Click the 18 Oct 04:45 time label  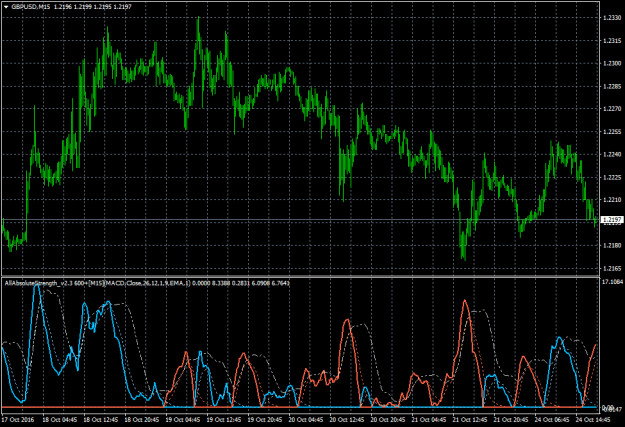[x=59, y=420]
